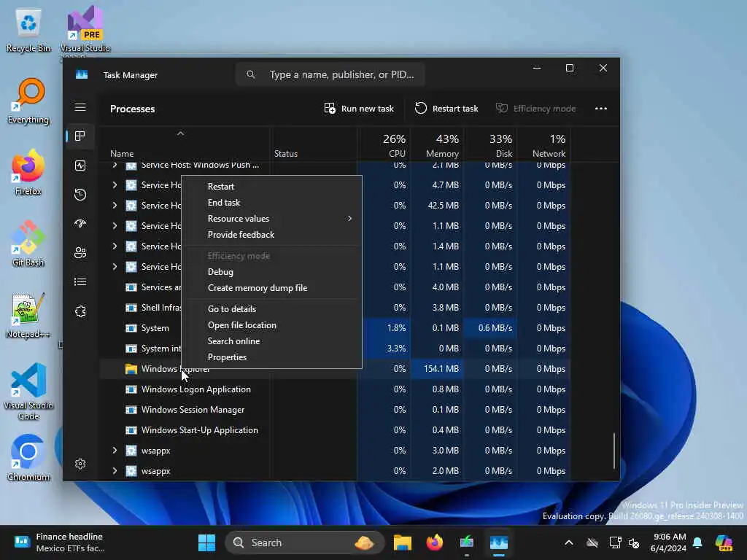Select the Processes page icon in sidebar
The image size is (747, 560).
[80, 136]
